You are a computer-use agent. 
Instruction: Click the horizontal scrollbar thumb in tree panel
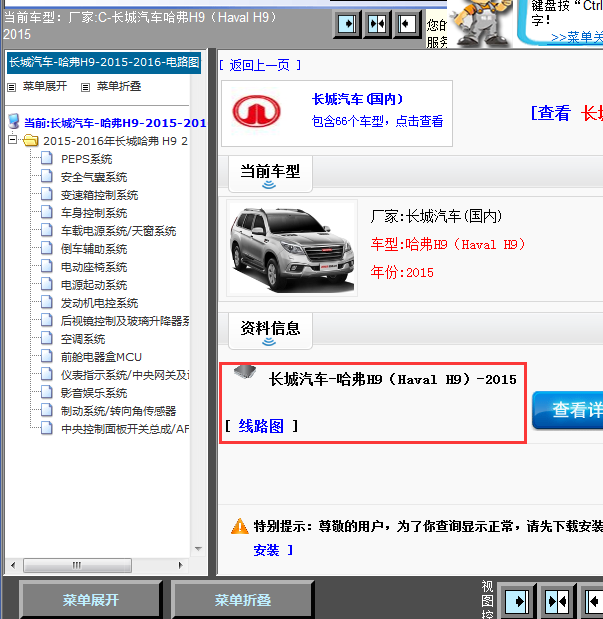tap(77, 565)
